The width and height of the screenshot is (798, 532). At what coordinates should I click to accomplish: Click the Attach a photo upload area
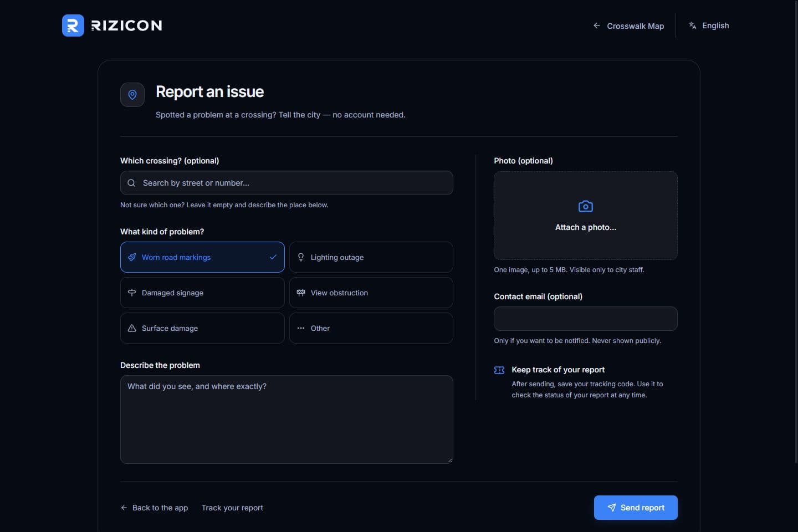(586, 216)
